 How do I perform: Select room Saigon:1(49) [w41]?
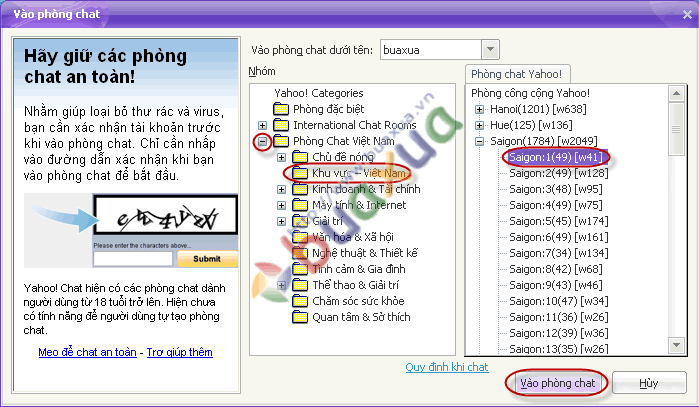coord(556,157)
